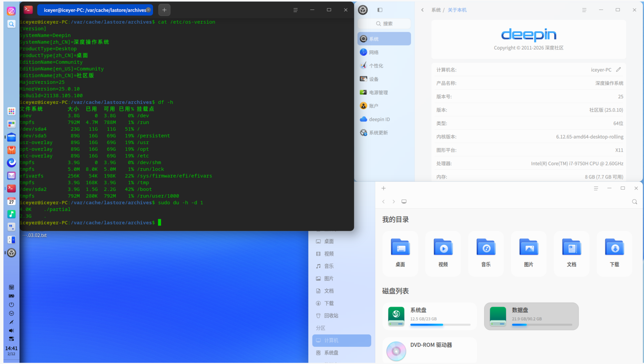The image size is (644, 364).
Task: Open the Calendar showing 27 from dock
Action: (x=11, y=201)
